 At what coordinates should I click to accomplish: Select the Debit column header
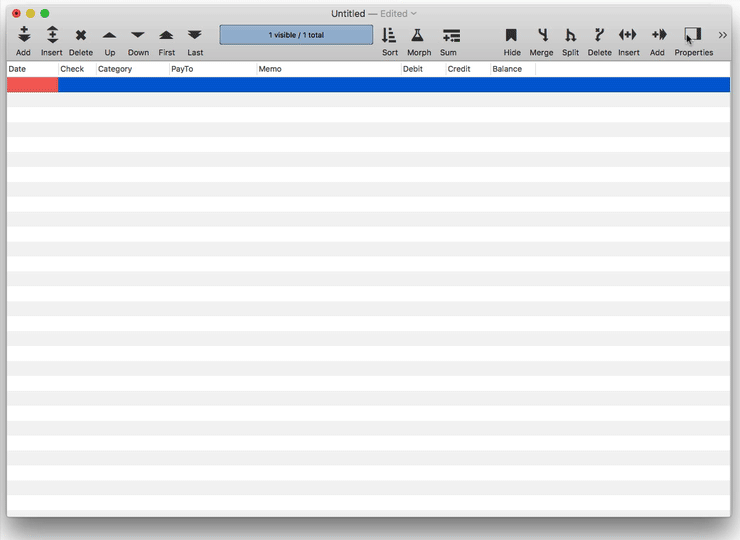tap(423, 69)
